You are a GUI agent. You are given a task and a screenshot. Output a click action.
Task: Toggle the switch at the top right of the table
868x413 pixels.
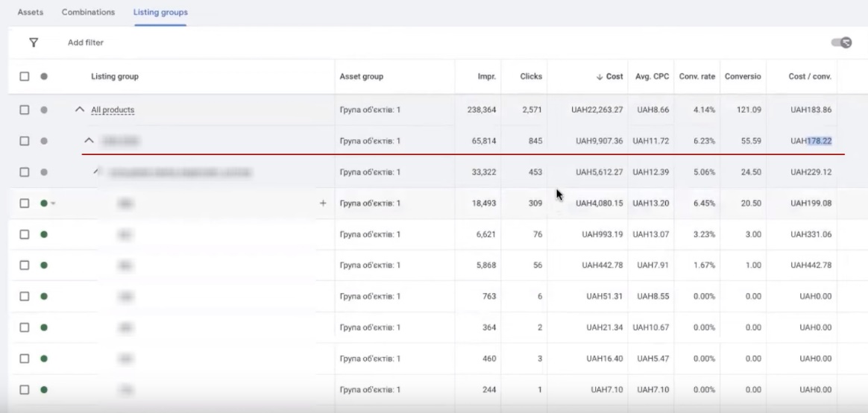click(842, 43)
